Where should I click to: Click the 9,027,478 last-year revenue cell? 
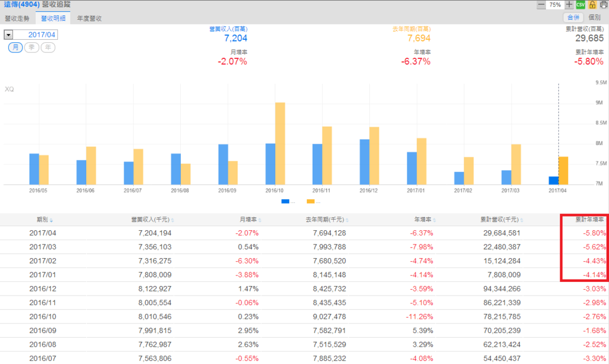(x=329, y=316)
